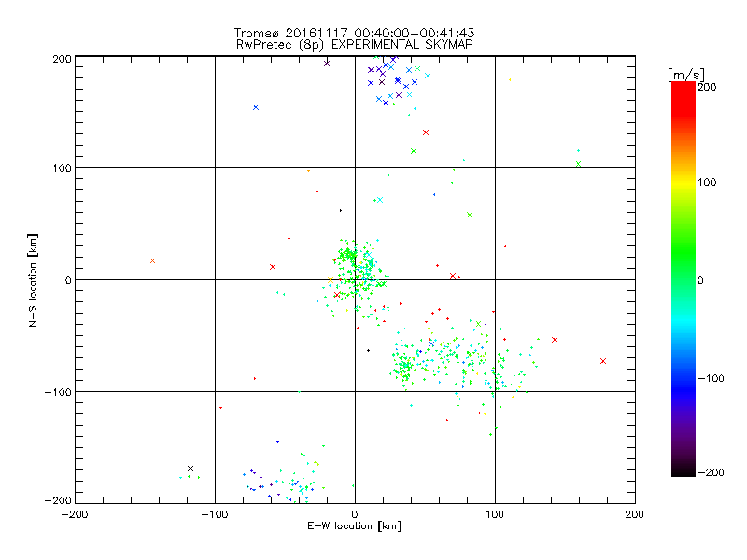
Task: Select the green X marker near the right edge at 100 km
Action: tap(578, 164)
